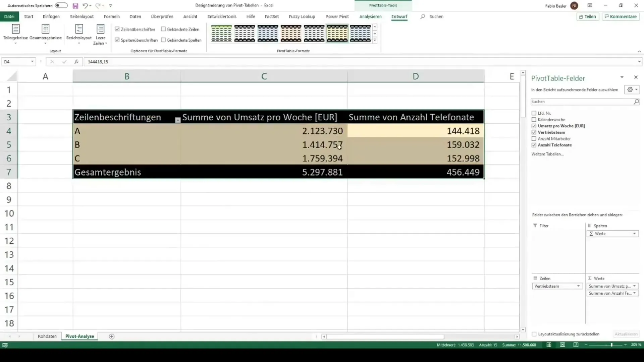This screenshot has height=362, width=644.
Task: Open the Datei menu
Action: [9, 16]
